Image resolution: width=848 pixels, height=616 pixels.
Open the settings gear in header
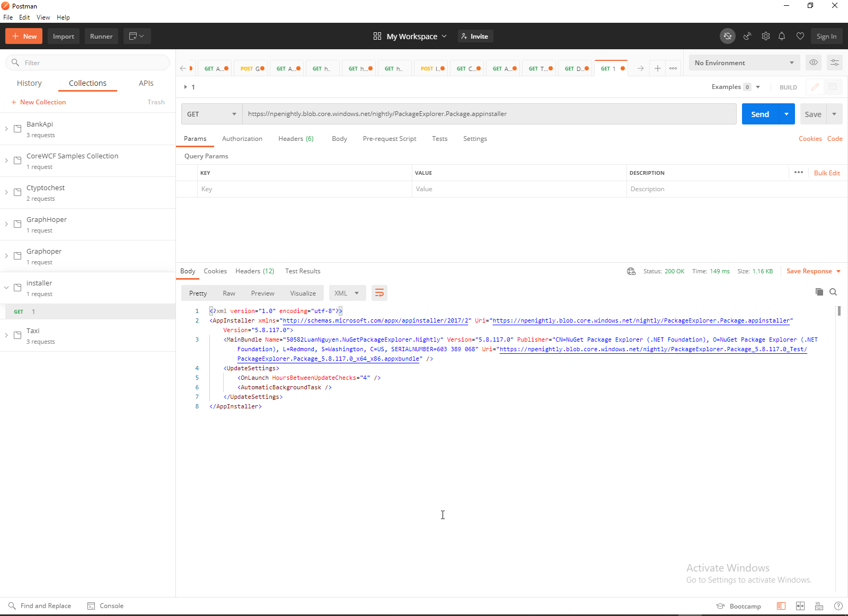[766, 36]
